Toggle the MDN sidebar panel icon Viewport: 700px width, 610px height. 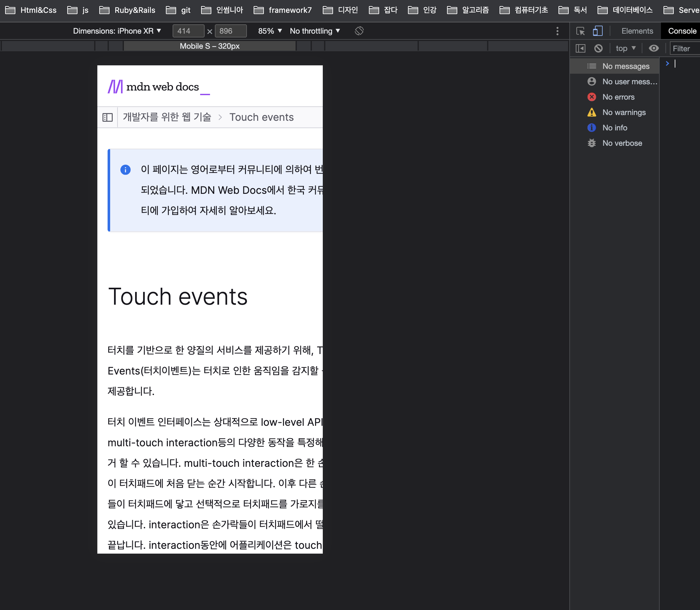(x=108, y=118)
